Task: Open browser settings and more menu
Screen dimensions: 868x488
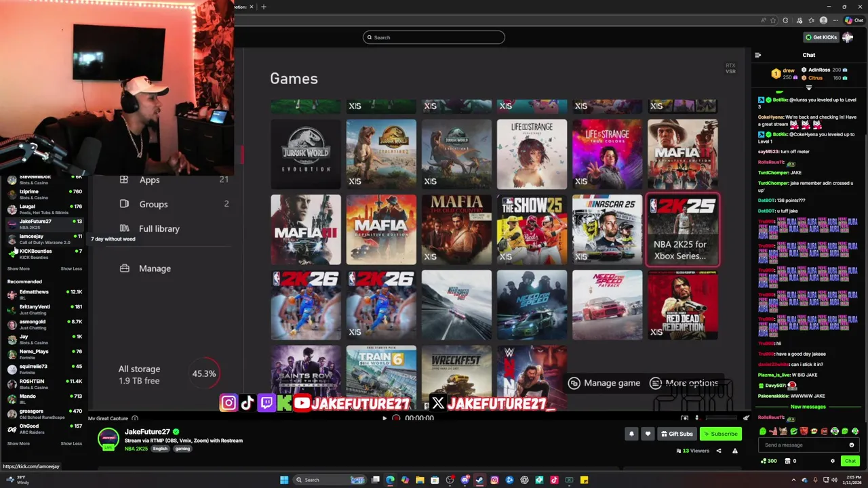Action: 836,20
